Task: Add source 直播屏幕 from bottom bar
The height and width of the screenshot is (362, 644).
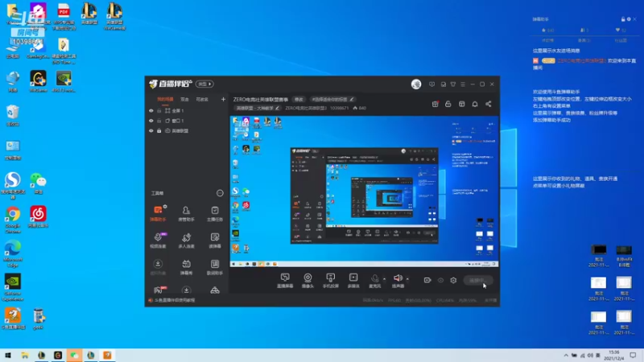Action: click(x=285, y=281)
